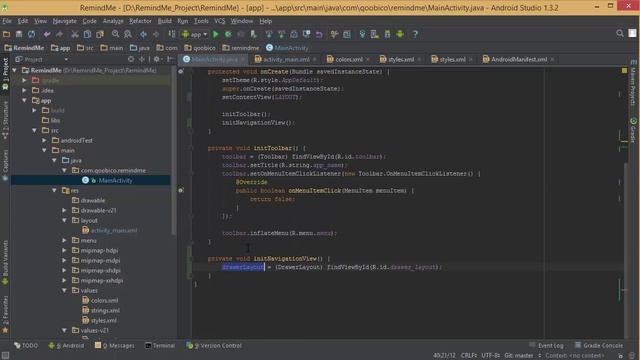Open the Terminal tool window button
The width and height of the screenshot is (640, 360).
pos(160,345)
